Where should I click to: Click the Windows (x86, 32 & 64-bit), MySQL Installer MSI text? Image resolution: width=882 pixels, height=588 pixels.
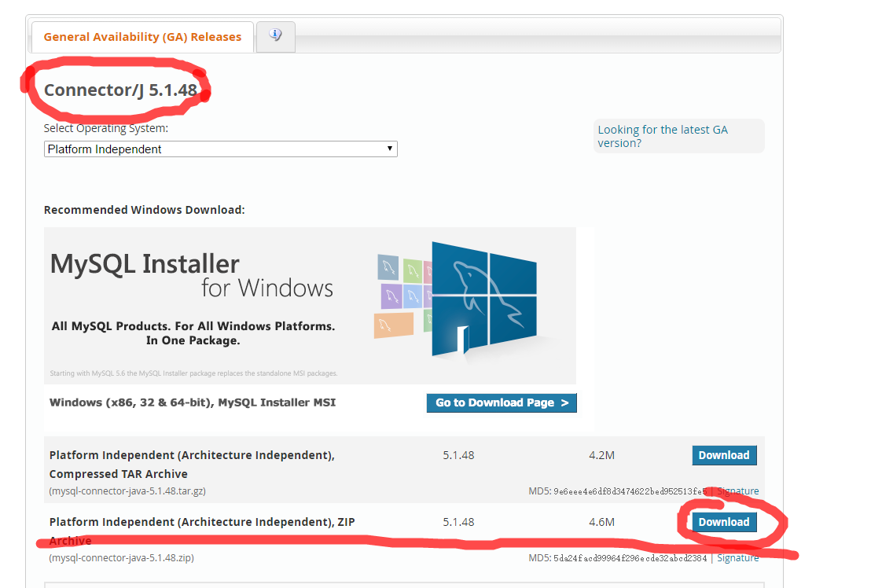(193, 403)
